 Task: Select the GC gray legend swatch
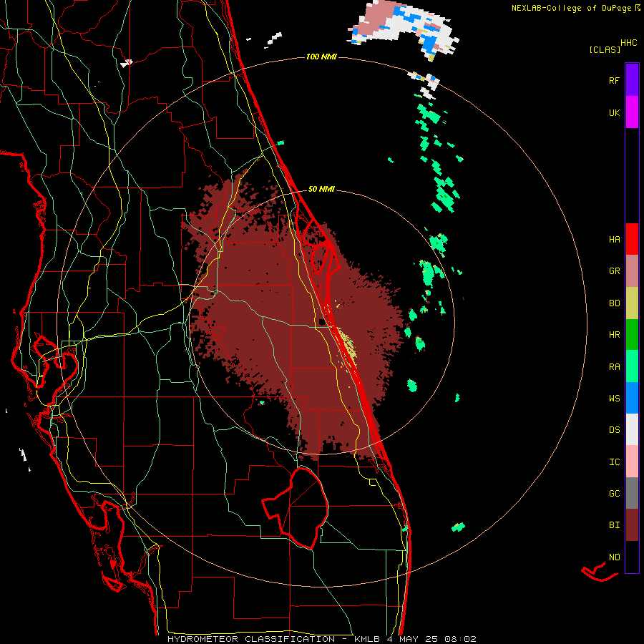coord(632,493)
